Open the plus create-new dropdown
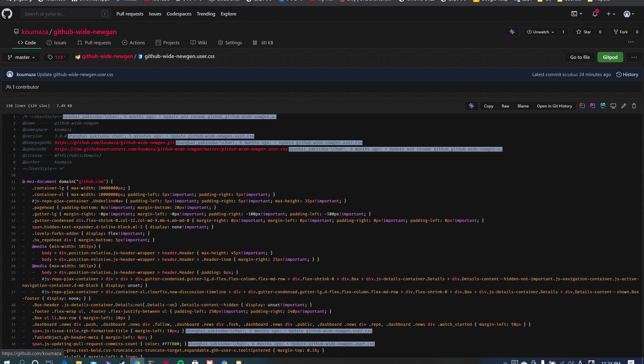The image size is (644, 364). pyautogui.click(x=611, y=14)
